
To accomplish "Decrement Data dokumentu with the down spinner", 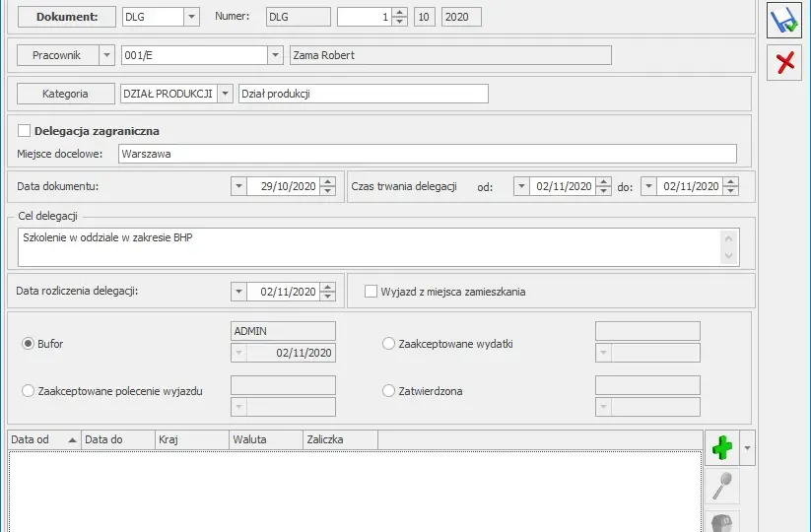I will [327, 191].
